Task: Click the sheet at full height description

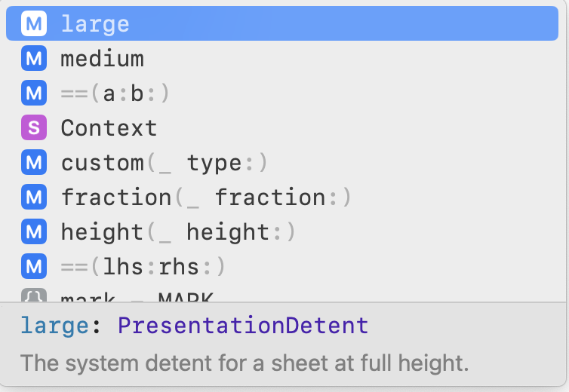Action: pos(245,363)
